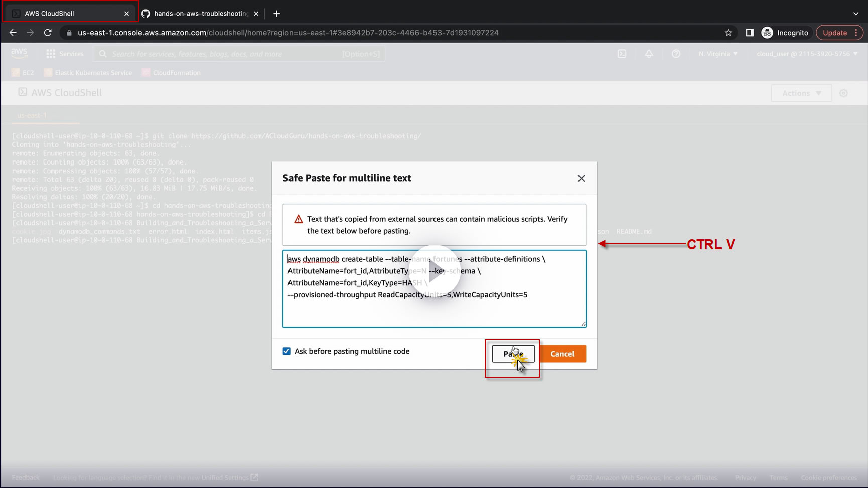This screenshot has width=868, height=488.
Task: Open the AWS Services menu
Action: 65,54
